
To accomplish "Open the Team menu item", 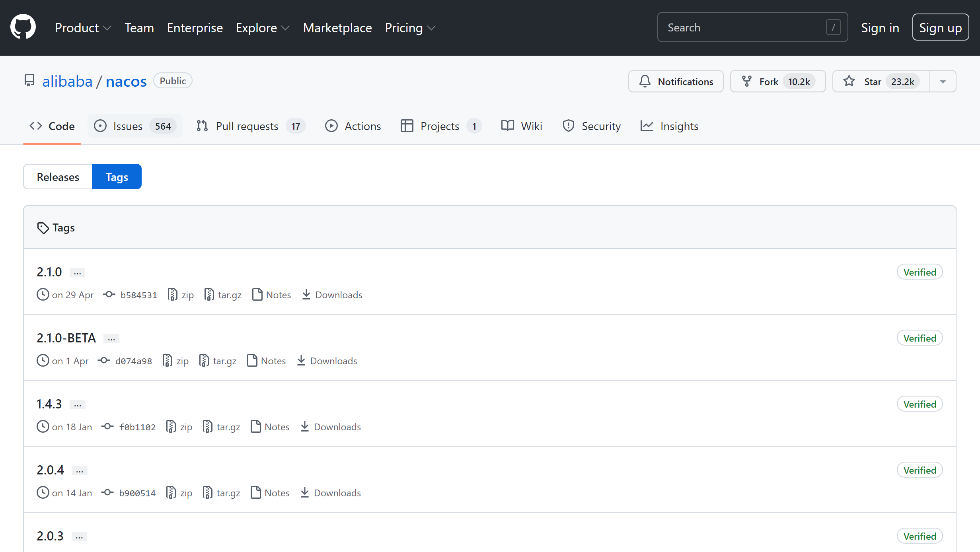I will click(x=139, y=28).
